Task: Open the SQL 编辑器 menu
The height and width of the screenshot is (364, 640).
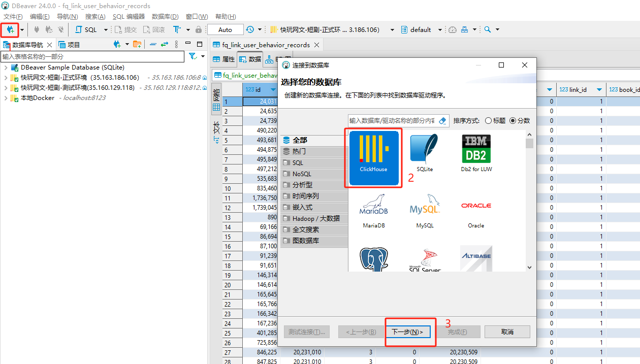Action: (129, 17)
